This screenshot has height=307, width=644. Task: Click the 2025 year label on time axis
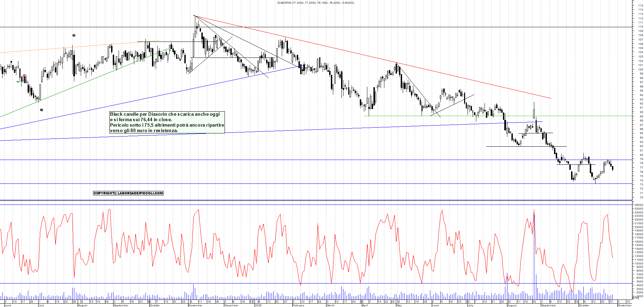[x=258, y=305]
